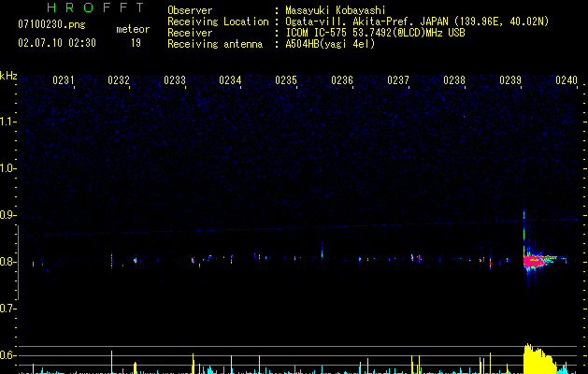The image size is (588, 374).
Task: Click the 0240 time marker
Action: coord(566,80)
